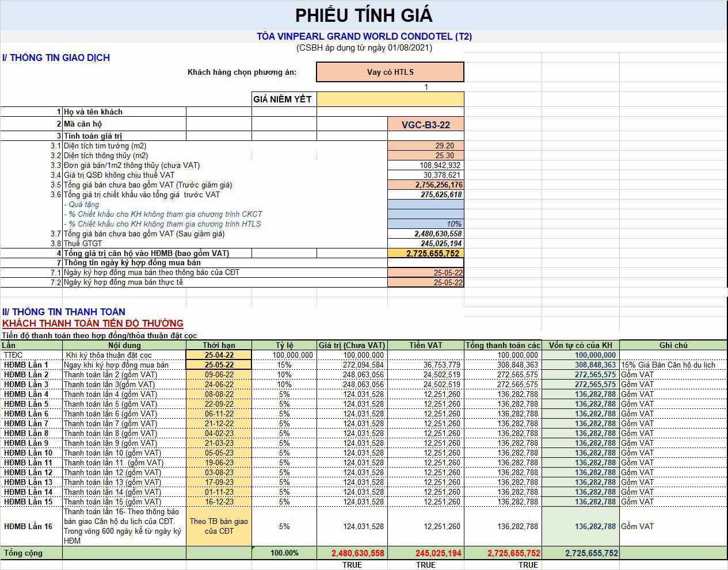
Task: Click the deadline '01-11-23'
Action: [219, 492]
